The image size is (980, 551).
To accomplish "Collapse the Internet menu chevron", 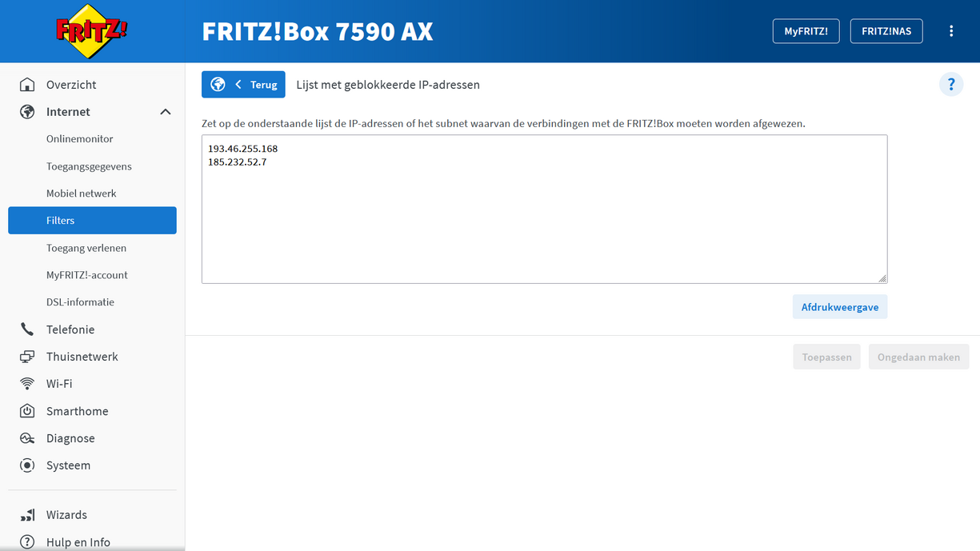I will 166,112.
